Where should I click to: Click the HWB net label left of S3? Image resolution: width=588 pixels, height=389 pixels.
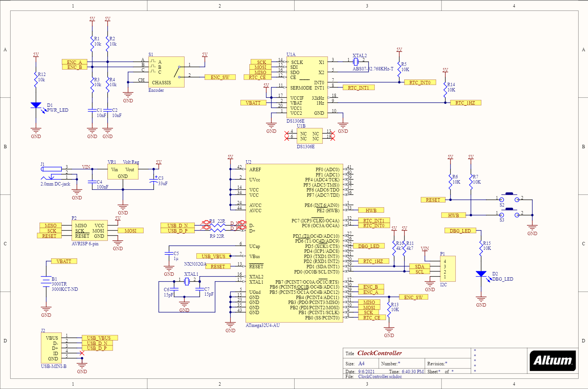[x=454, y=215]
